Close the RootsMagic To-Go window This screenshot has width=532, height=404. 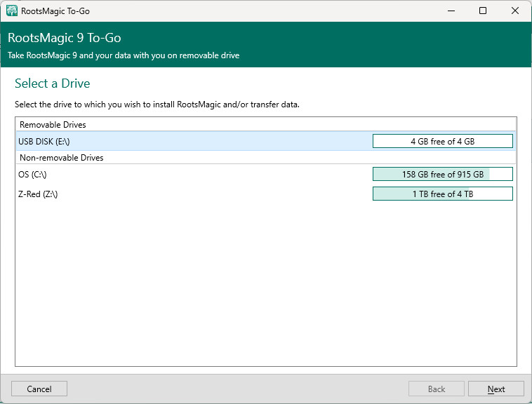(515, 11)
